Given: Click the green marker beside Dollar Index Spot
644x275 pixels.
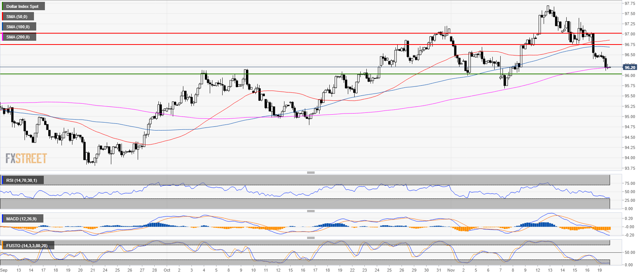Looking at the screenshot, I should tap(2, 6).
